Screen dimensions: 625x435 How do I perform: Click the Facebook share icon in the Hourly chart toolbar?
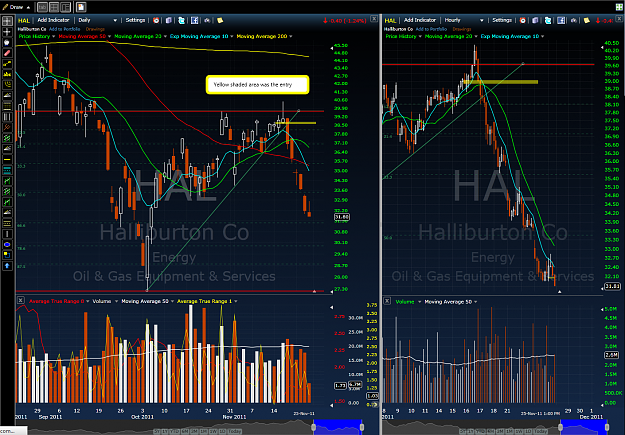pyautogui.click(x=561, y=20)
